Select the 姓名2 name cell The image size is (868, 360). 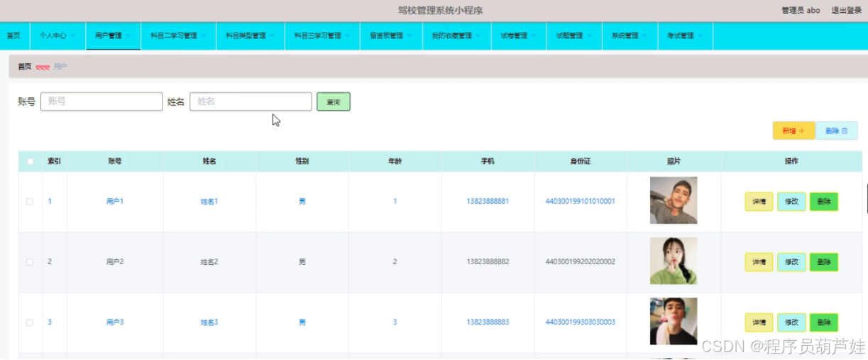click(209, 262)
